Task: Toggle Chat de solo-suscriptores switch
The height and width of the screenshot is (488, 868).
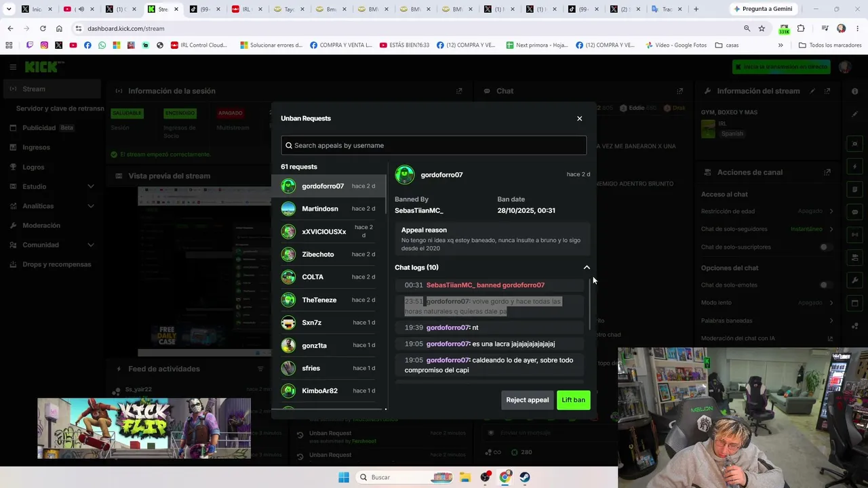Action: pos(825,247)
